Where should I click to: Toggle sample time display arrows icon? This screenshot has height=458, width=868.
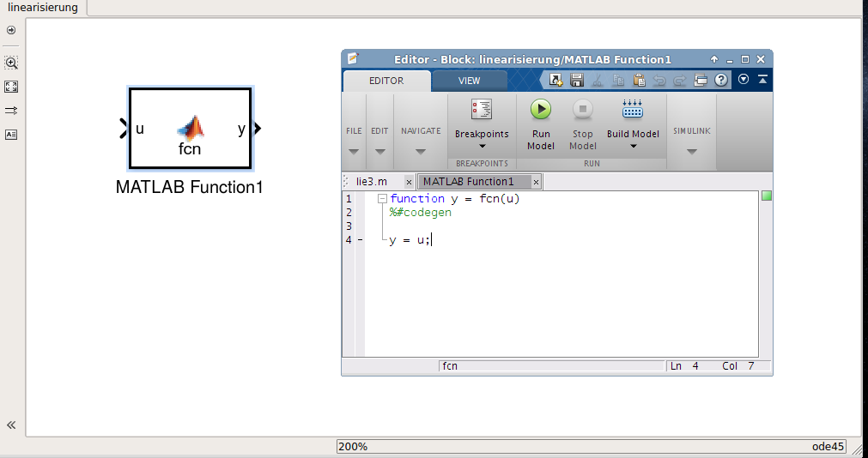click(11, 111)
